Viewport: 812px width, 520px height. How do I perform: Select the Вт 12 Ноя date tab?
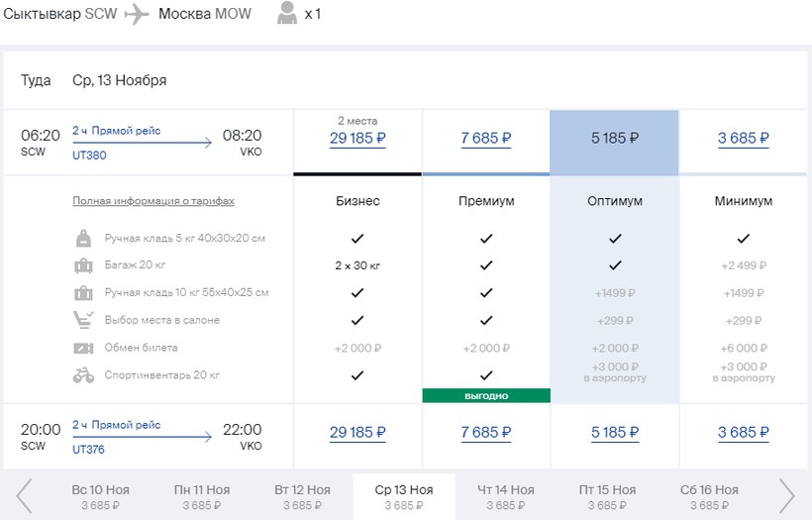coord(302,496)
